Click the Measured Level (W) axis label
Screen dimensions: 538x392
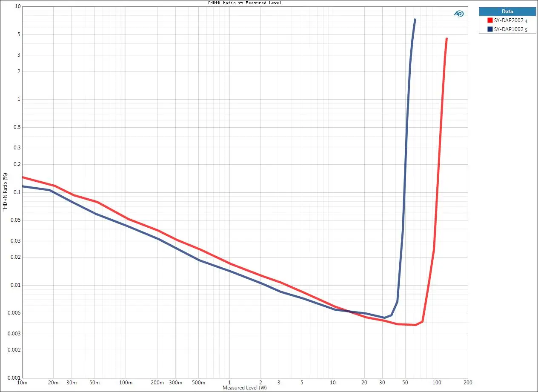tap(245, 388)
